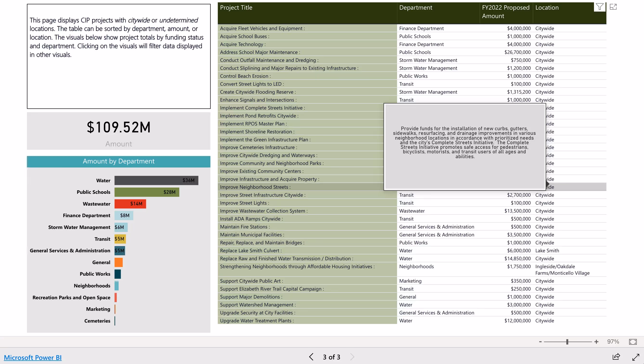Select the orange General department bar
Image resolution: width=644 pixels, height=364 pixels.
coord(119,262)
